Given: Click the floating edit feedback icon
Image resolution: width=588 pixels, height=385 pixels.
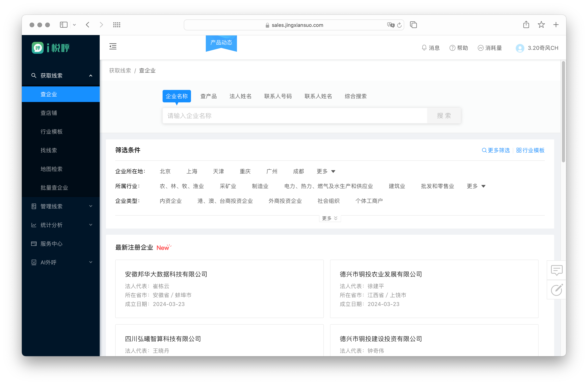Looking at the screenshot, I should [x=556, y=290].
